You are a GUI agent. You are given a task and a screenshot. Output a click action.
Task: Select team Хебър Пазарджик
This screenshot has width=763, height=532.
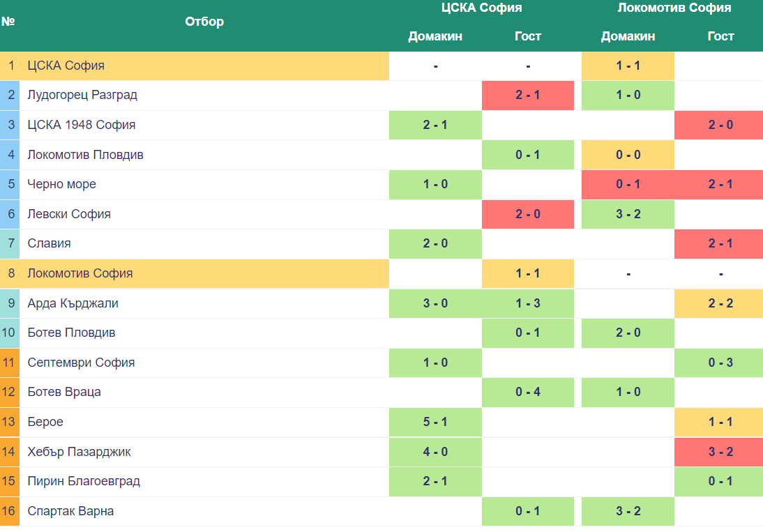(x=79, y=452)
